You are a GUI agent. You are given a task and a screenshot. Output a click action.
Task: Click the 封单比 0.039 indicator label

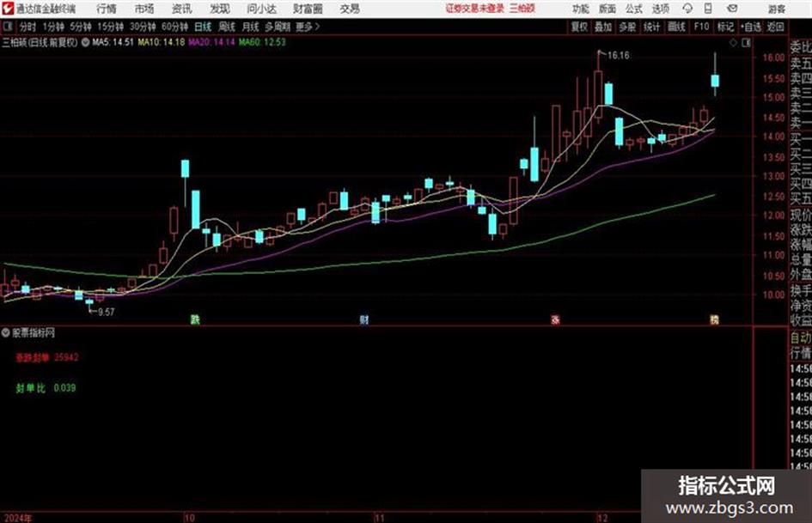tap(46, 388)
